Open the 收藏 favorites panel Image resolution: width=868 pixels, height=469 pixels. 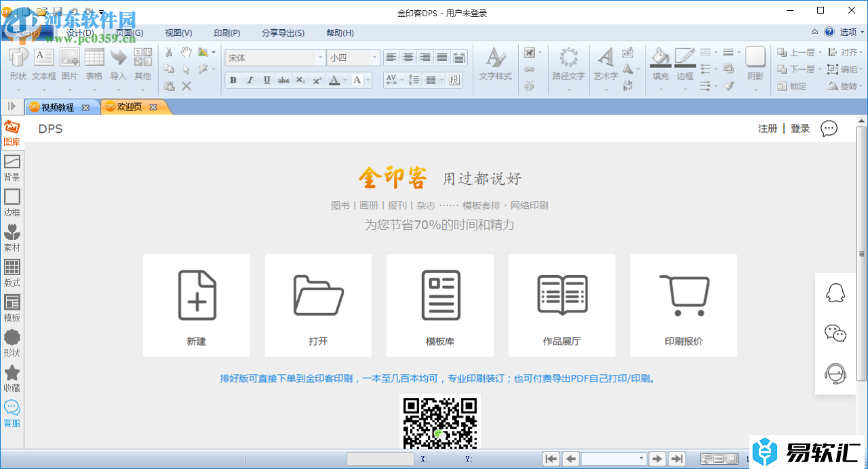[x=12, y=379]
